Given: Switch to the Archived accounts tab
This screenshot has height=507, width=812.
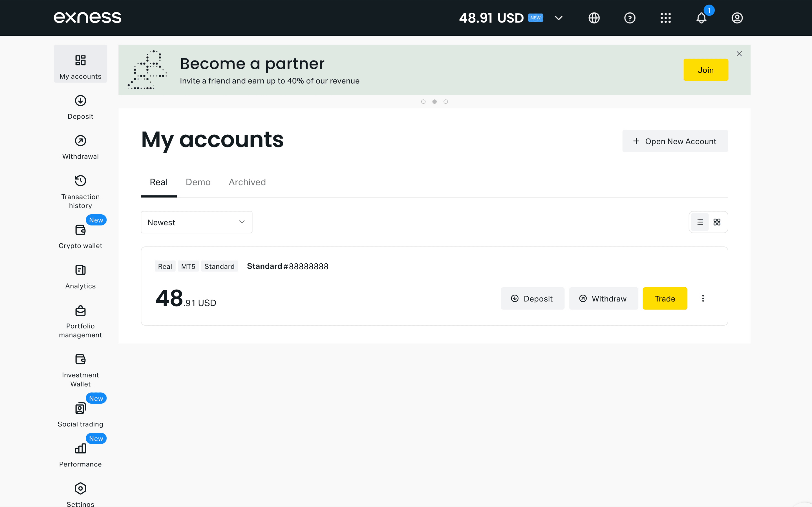Looking at the screenshot, I should 247,182.
